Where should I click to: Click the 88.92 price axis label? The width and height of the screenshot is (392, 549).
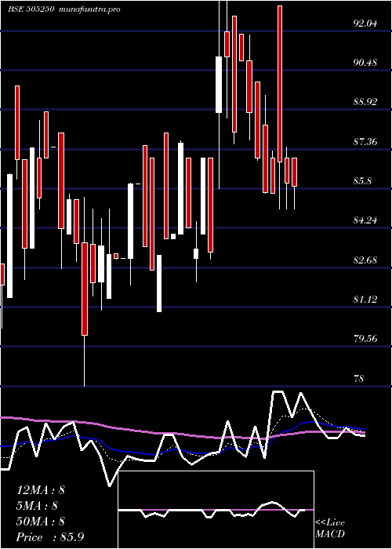coord(366,102)
